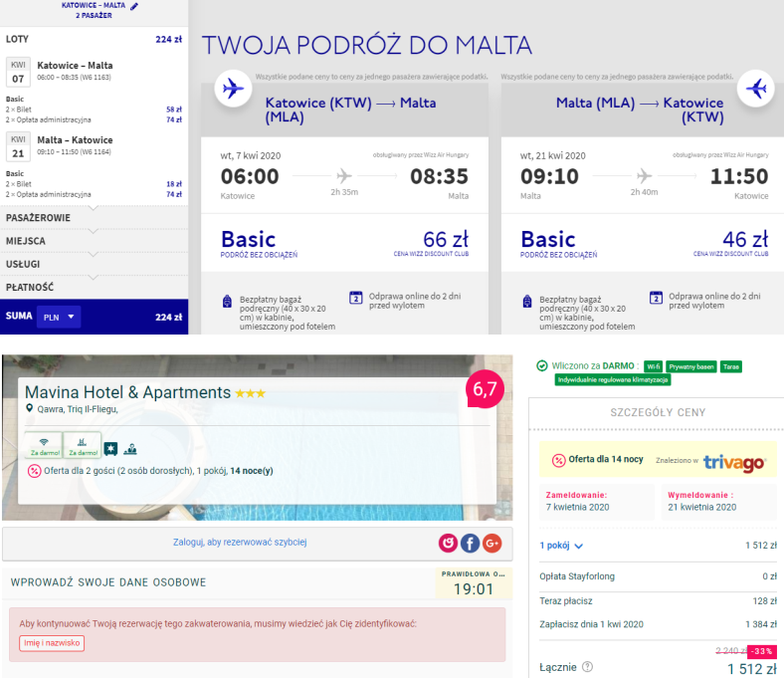Viewport: 784px width, 679px height.
Task: Expand the PŁATNOŚĆ section
Action: point(94,287)
